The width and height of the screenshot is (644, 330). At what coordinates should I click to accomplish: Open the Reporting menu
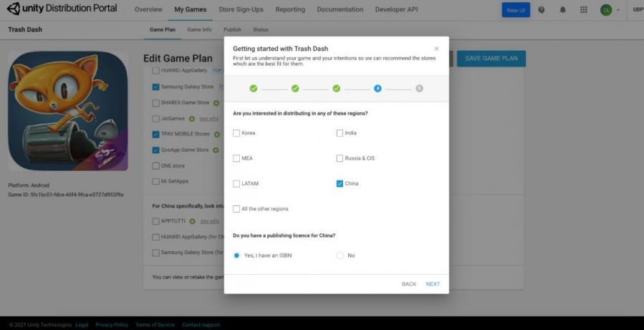click(x=290, y=9)
